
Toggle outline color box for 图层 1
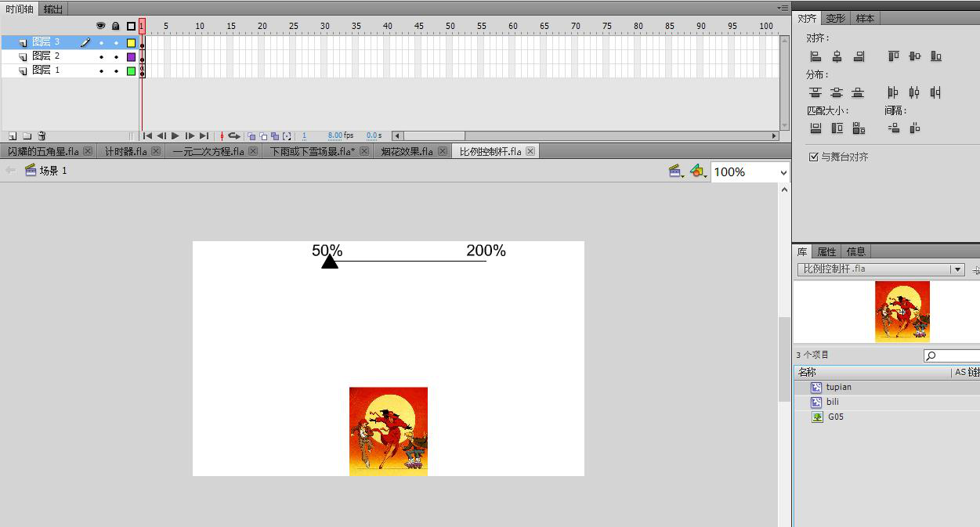tap(131, 71)
